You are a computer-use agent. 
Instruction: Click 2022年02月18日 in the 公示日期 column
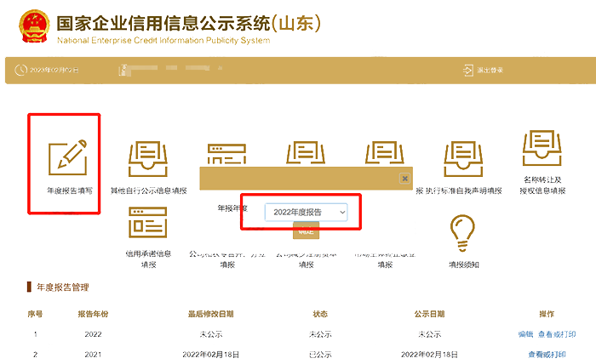pos(429,355)
